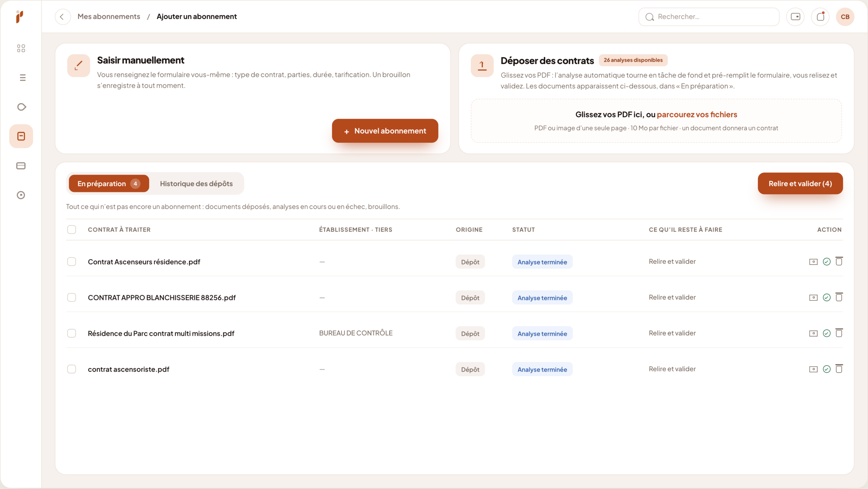Open the card icon in sidebar
This screenshot has height=489, width=868.
[21, 166]
